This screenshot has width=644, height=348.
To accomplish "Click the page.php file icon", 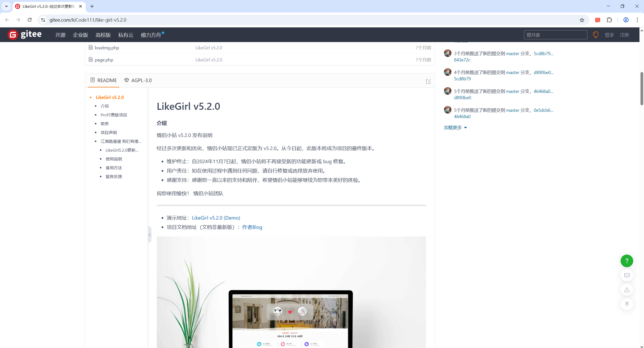I will click(91, 59).
